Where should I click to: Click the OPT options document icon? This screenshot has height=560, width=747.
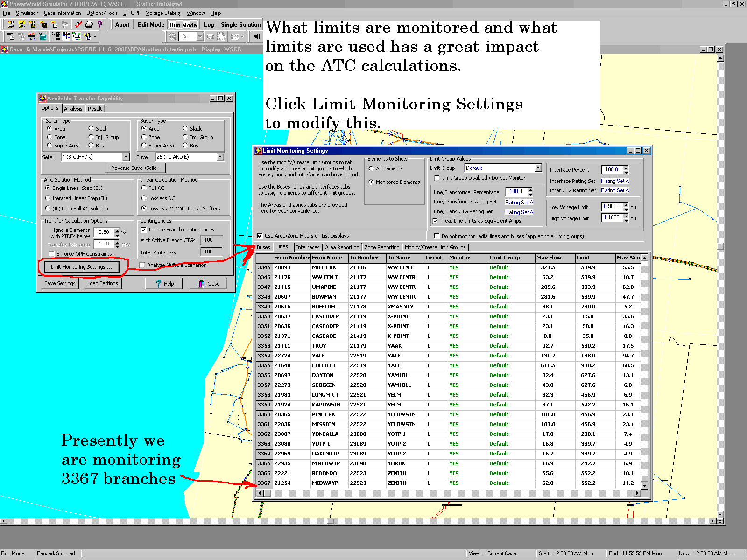point(10,36)
